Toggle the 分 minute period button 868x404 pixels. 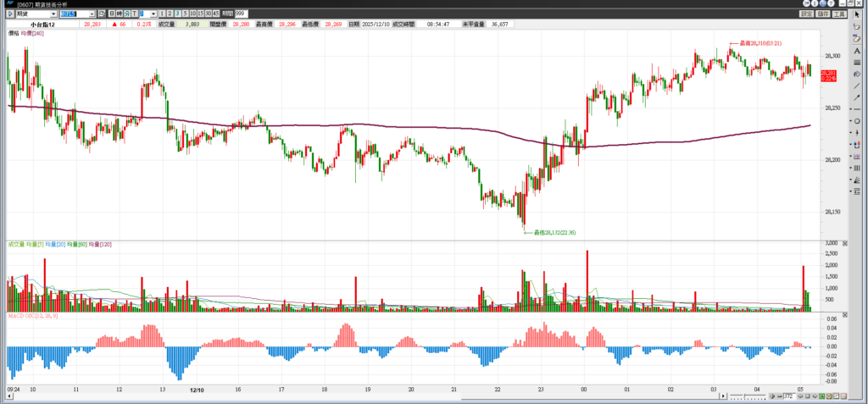(127, 14)
